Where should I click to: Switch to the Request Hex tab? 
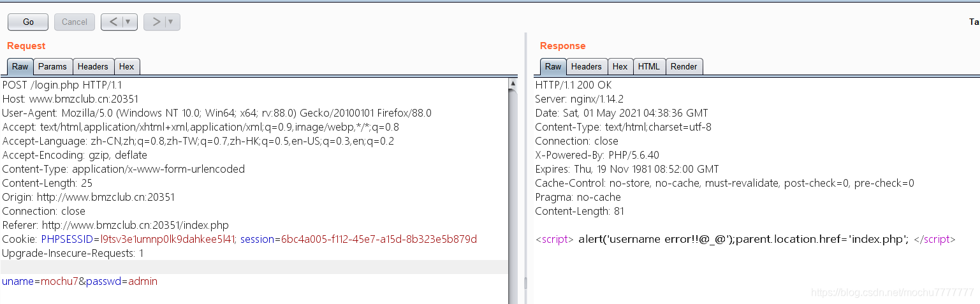(x=127, y=66)
